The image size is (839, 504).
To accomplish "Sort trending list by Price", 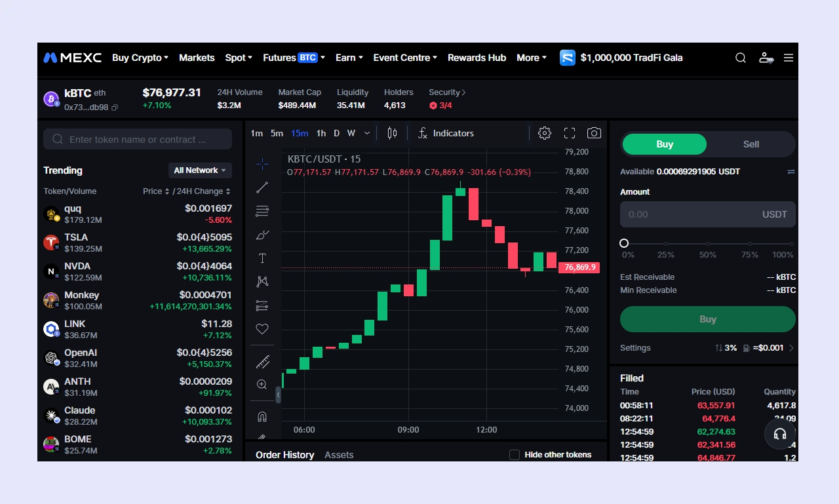I will pyautogui.click(x=156, y=191).
